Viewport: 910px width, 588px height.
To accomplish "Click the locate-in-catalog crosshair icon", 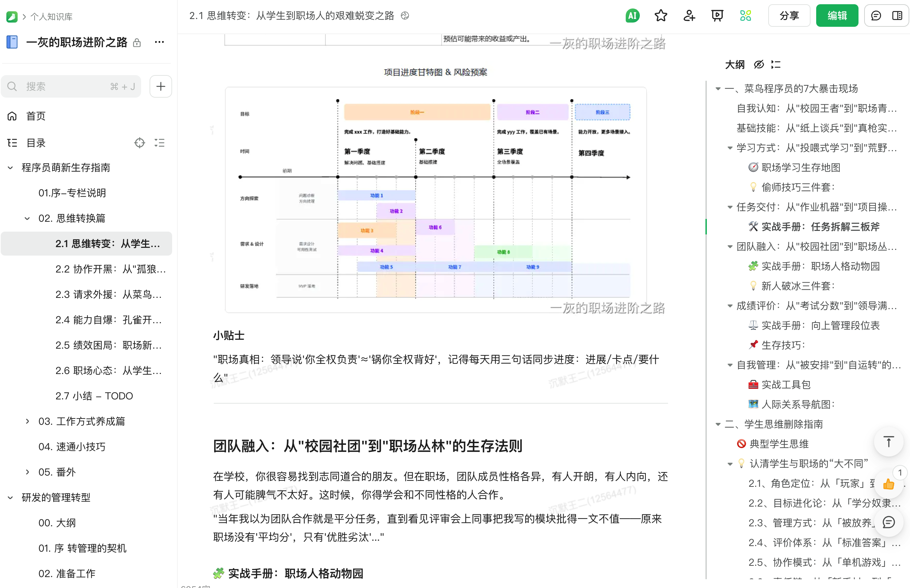I will (x=140, y=143).
